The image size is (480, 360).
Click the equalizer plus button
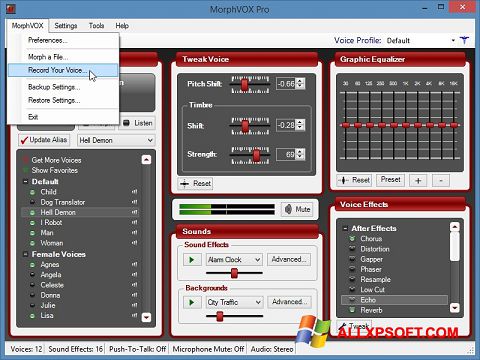point(418,180)
